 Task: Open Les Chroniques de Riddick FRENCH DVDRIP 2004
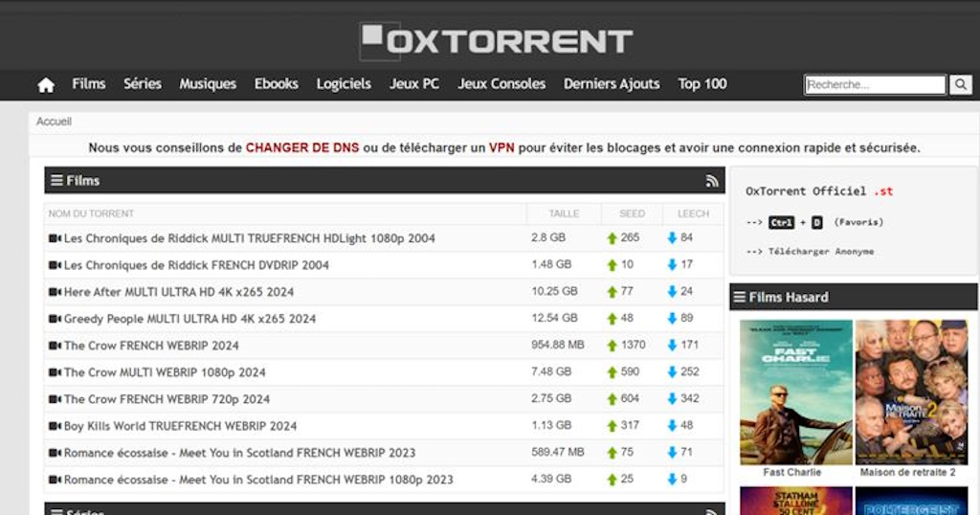pos(196,265)
